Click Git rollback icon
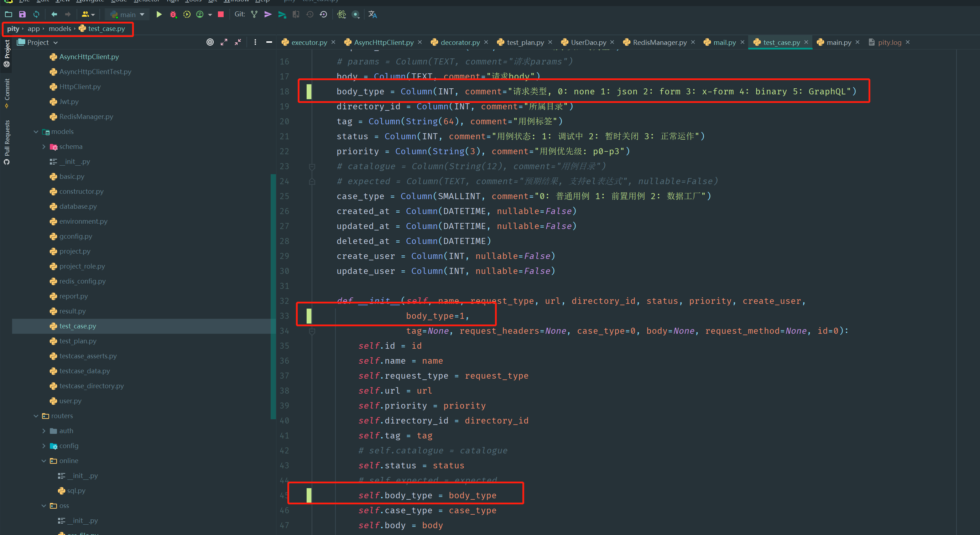This screenshot has height=535, width=980. coord(323,15)
